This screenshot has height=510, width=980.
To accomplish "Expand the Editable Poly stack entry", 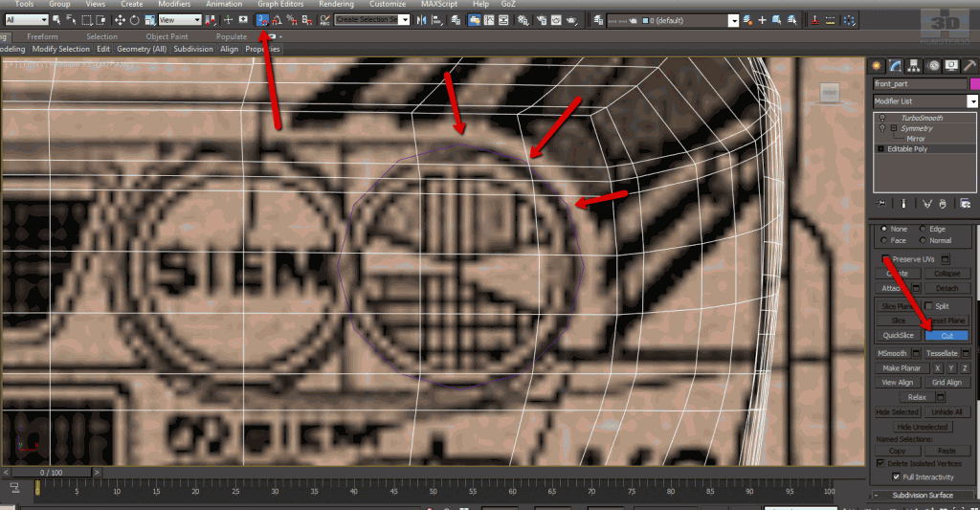I will [x=880, y=148].
